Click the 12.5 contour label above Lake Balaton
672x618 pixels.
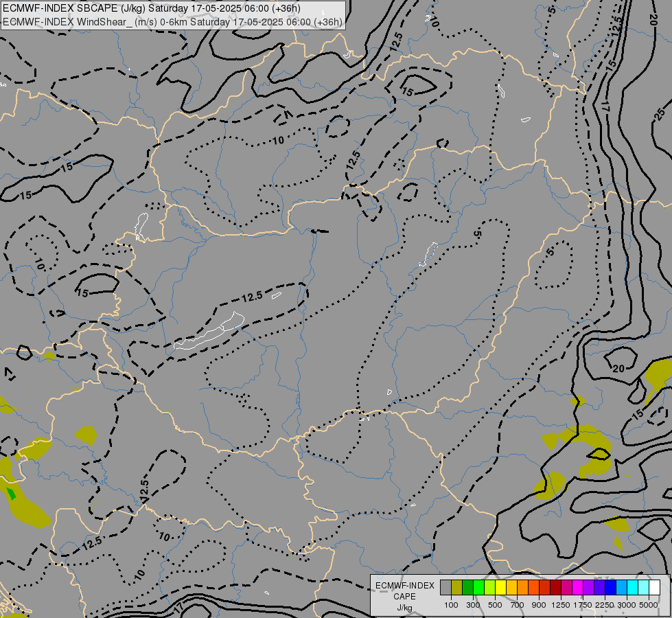[252, 297]
